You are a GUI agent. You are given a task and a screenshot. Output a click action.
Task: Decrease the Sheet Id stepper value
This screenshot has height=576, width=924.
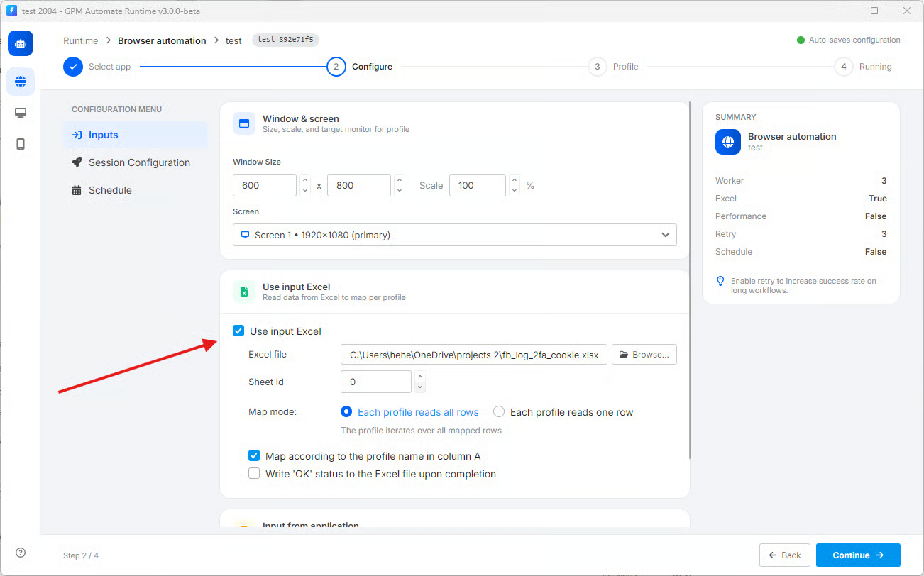tap(420, 387)
